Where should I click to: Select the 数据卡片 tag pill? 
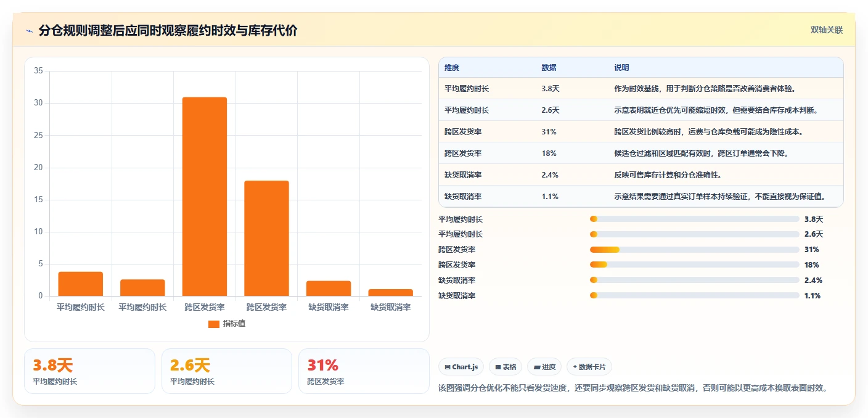pos(589,367)
